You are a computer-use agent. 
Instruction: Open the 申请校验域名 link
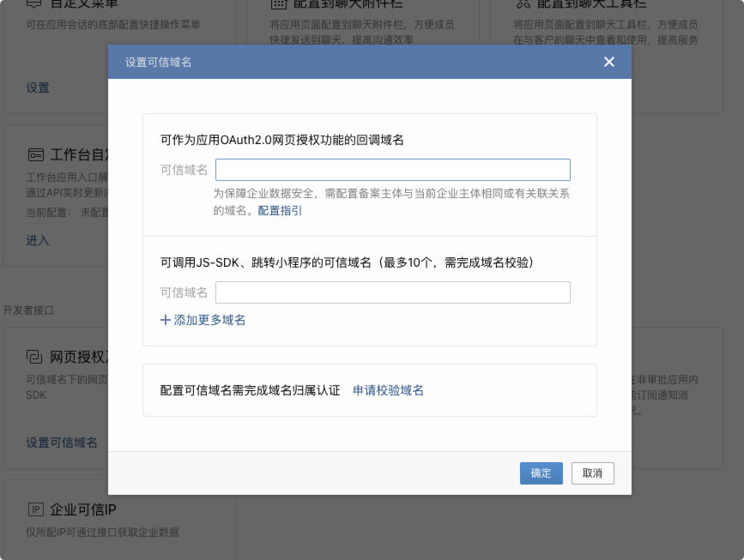pos(388,390)
